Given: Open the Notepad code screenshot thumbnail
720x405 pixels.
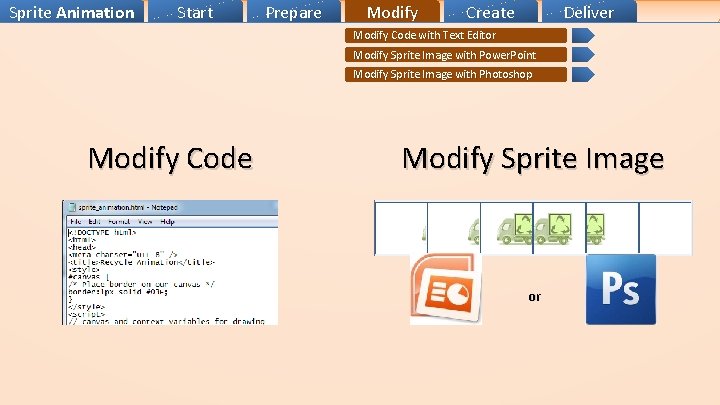Looking at the screenshot, I should coord(170,263).
